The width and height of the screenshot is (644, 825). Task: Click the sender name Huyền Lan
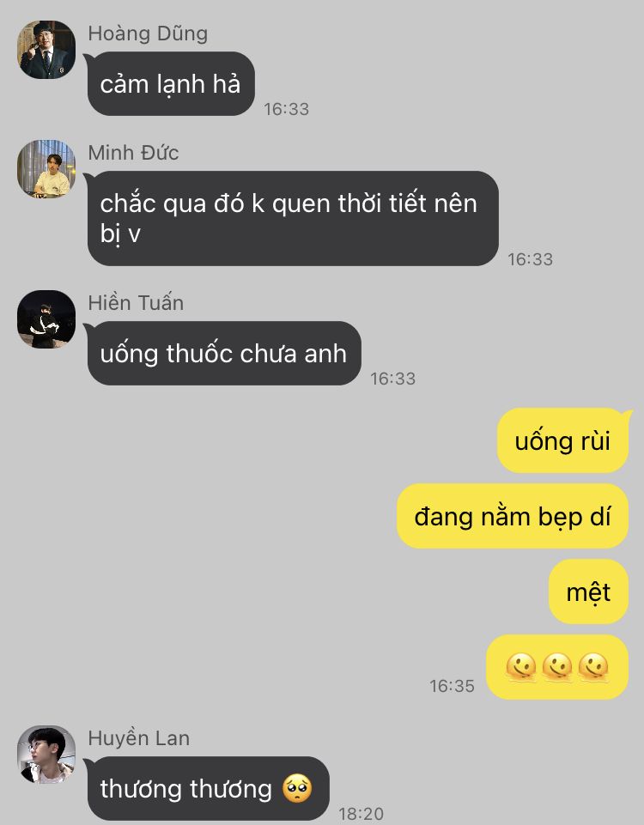coord(139,737)
